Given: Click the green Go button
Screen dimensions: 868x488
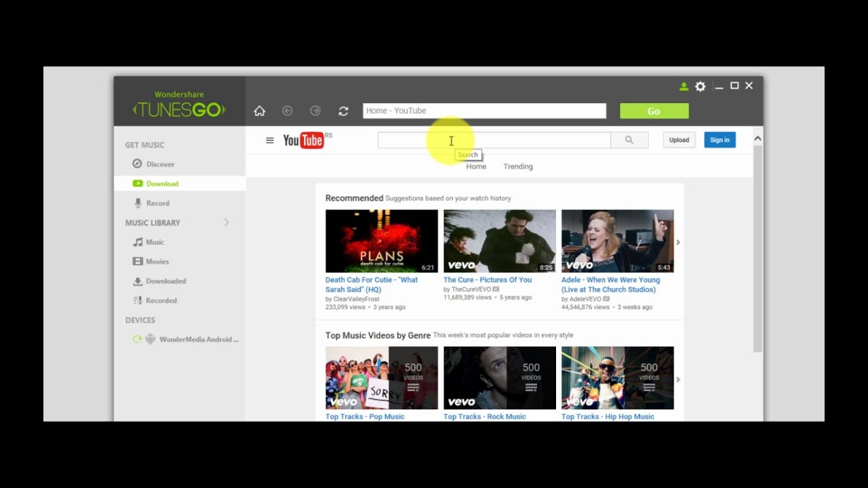Looking at the screenshot, I should click(x=654, y=111).
